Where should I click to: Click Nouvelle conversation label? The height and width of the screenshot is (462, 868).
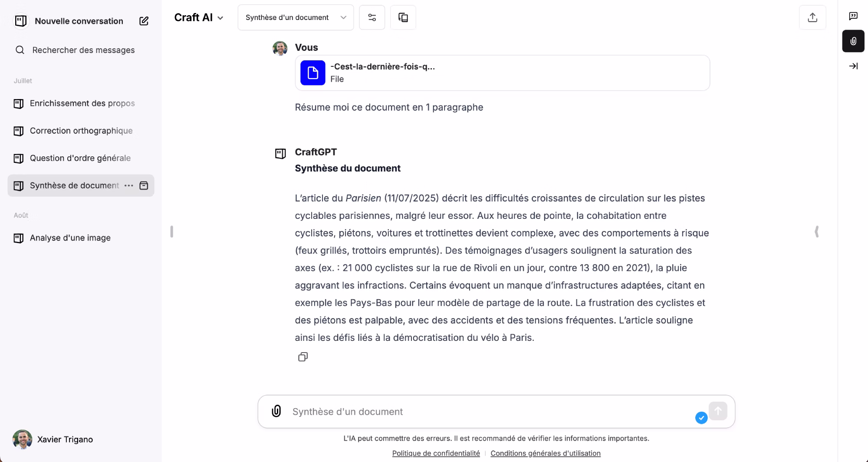(79, 21)
